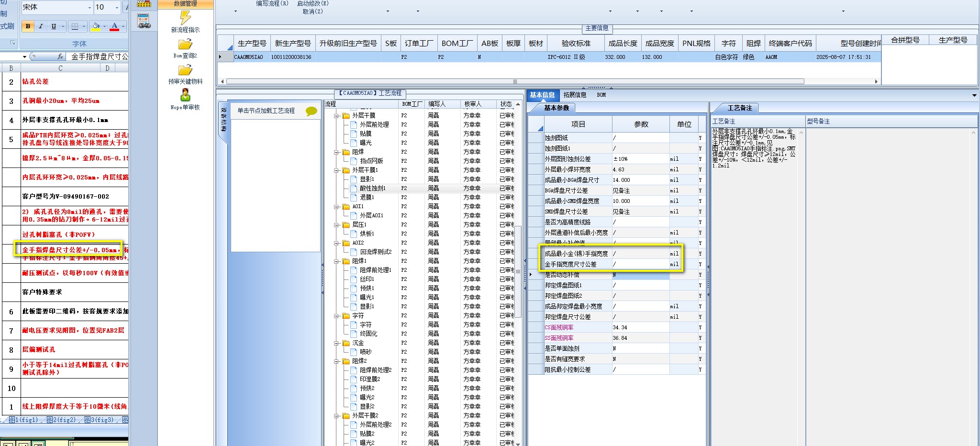This screenshot has width=980, height=446.
Task: Collapse the 外层干膜 folder node
Action: click(336, 116)
